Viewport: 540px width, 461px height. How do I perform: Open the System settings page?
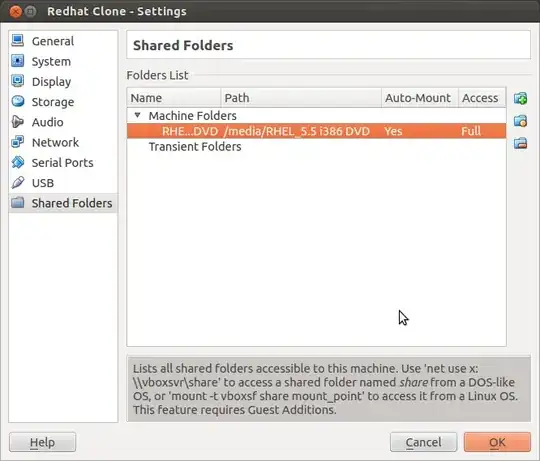click(63, 61)
